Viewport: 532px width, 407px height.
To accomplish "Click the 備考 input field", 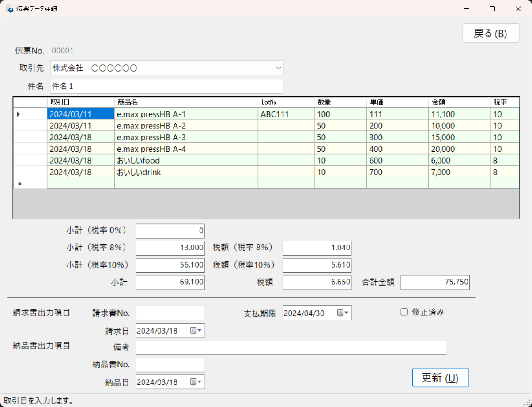I will click(x=291, y=347).
